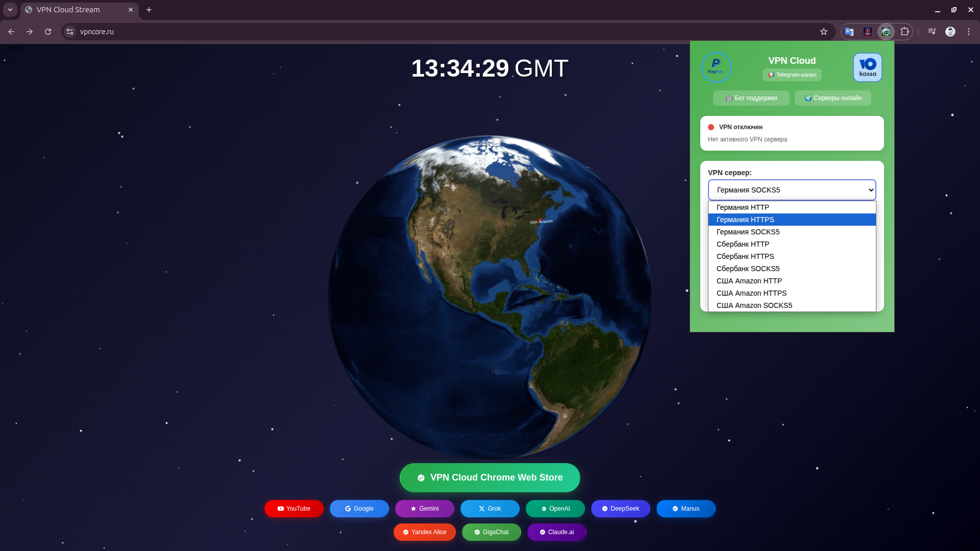Bookmark this page with the star
The width and height of the screenshot is (980, 551).
(x=824, y=32)
